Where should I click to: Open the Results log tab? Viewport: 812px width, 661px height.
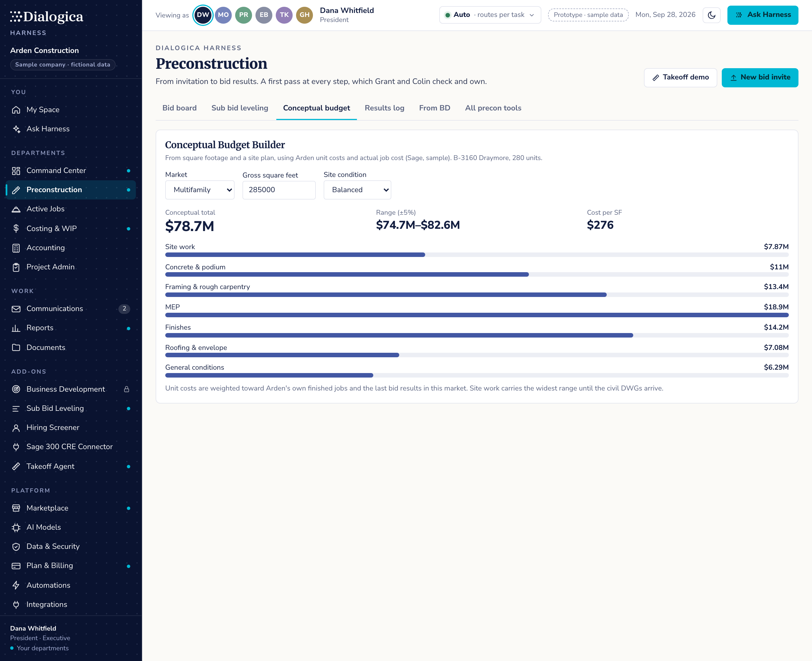click(x=385, y=108)
